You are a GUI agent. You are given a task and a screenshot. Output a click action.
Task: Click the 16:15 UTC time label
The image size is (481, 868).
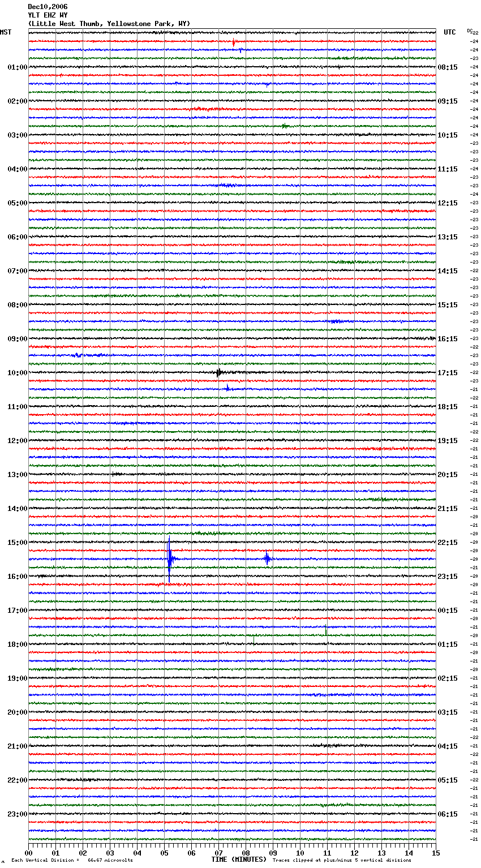448,339
